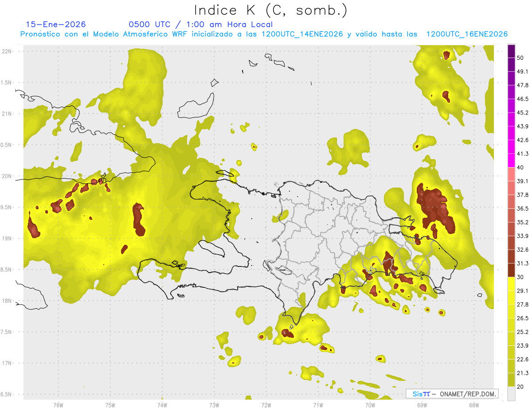The width and height of the screenshot is (532, 411).
Task: Click the valid-until timestamp "1200UTC_16ENE2026"
Action: [x=467, y=34]
